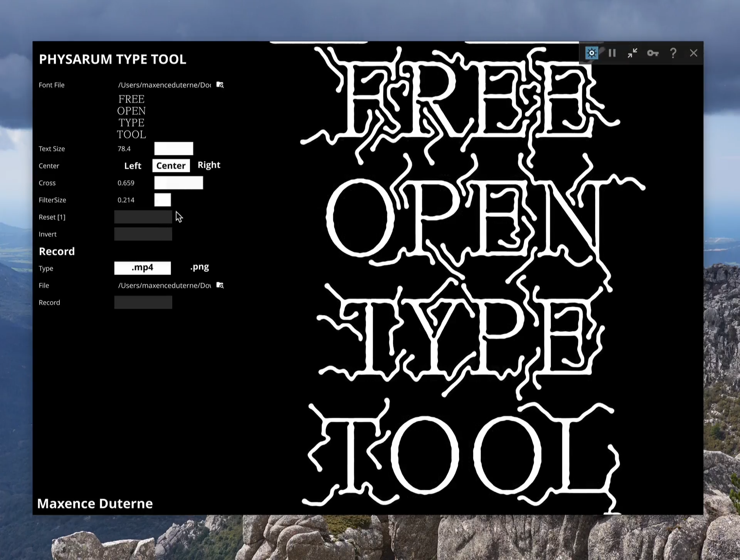Select Right text alignment
The height and width of the screenshot is (560, 740).
pyautogui.click(x=209, y=165)
